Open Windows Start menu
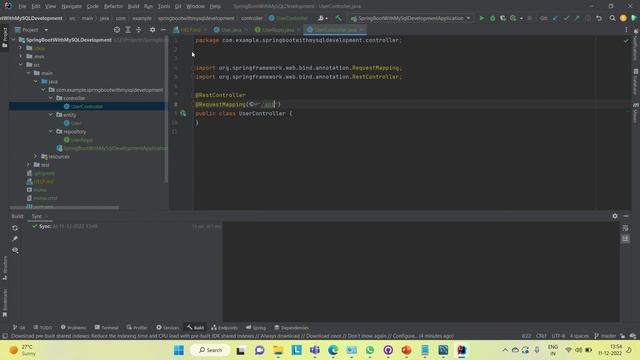 click(x=179, y=350)
